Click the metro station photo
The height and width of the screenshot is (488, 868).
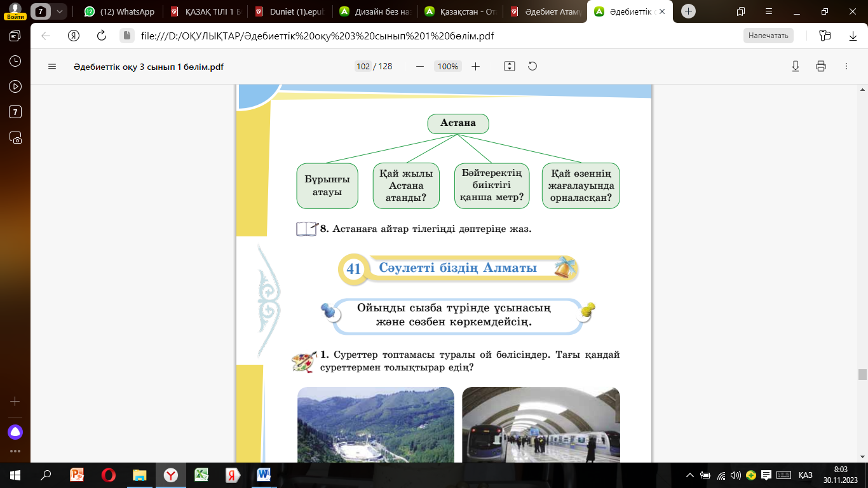click(x=541, y=424)
